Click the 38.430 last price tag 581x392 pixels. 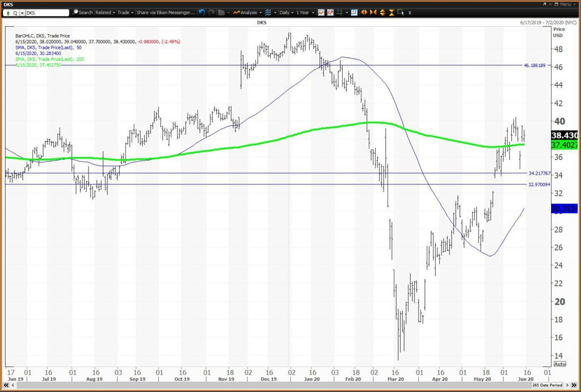tap(565, 135)
